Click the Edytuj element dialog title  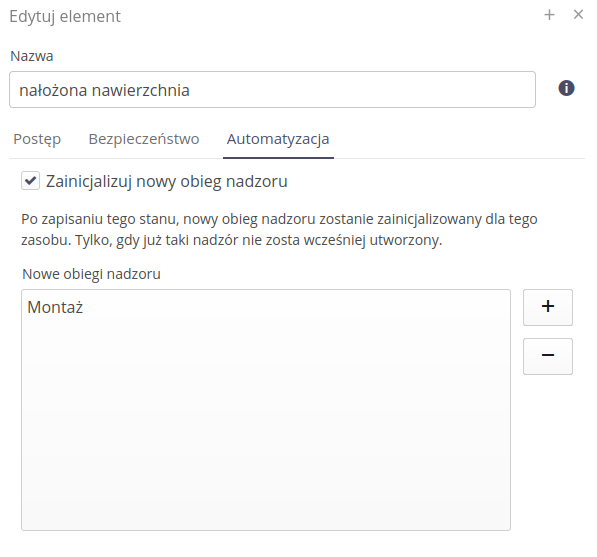[65, 17]
